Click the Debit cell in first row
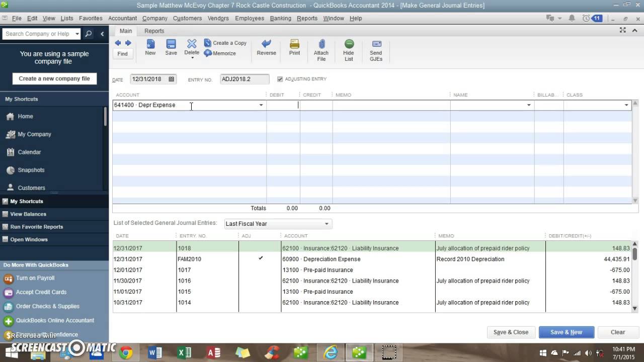 (283, 105)
